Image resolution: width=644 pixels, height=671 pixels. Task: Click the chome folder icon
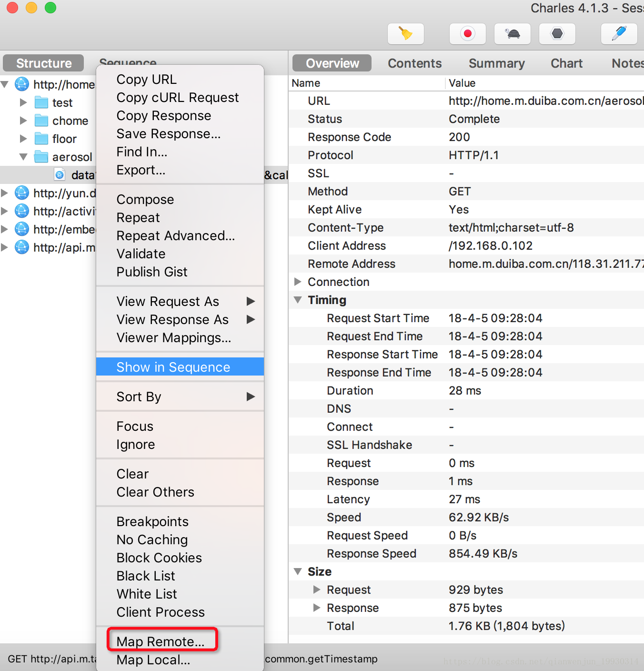tap(41, 121)
